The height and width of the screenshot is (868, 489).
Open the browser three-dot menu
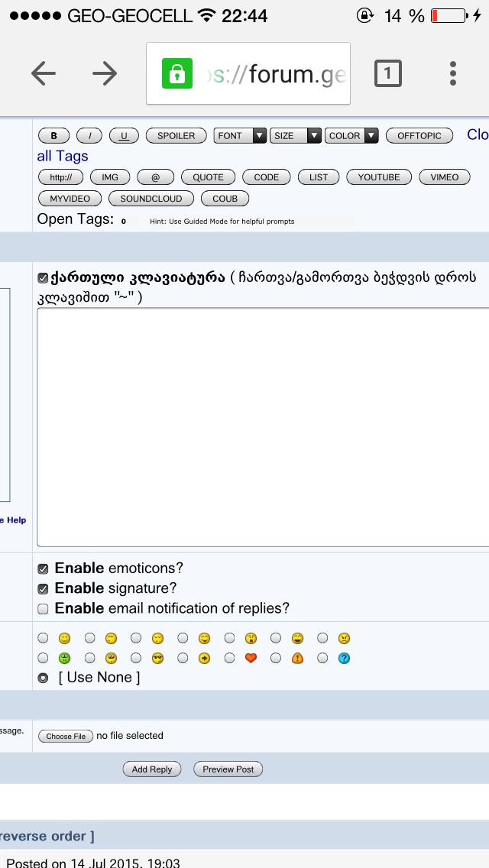pyautogui.click(x=453, y=73)
